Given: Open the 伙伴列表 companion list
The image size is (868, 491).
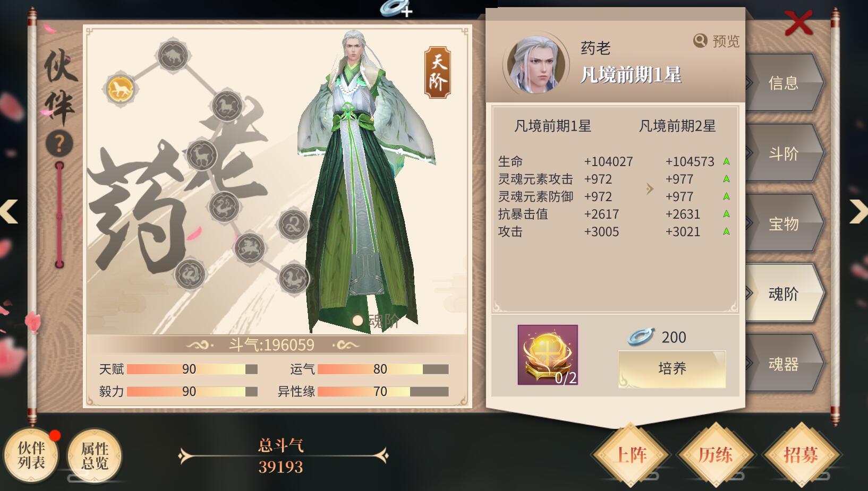Looking at the screenshot, I should coord(31,455).
